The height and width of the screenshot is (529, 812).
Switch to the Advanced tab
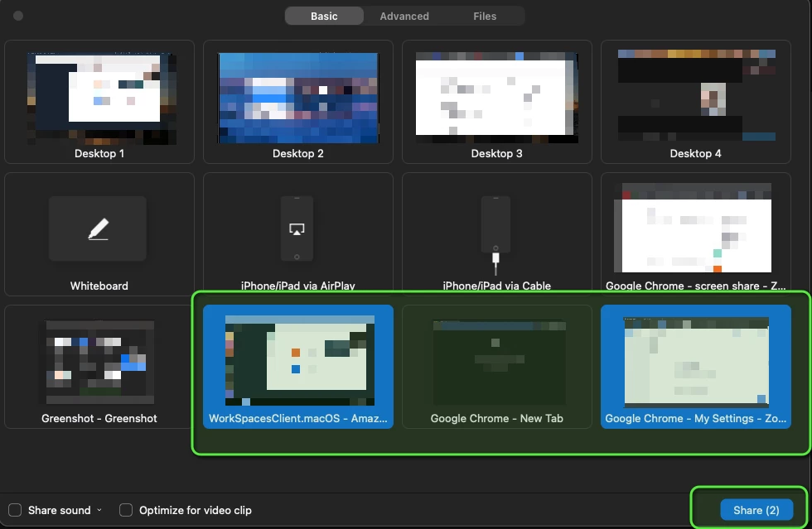click(x=404, y=16)
